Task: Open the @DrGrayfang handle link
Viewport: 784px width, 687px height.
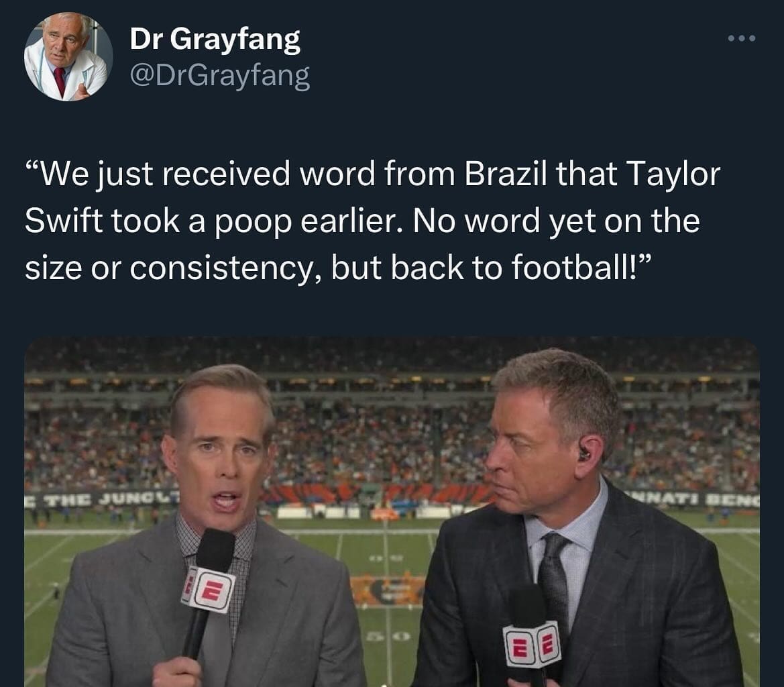Action: pos(220,76)
